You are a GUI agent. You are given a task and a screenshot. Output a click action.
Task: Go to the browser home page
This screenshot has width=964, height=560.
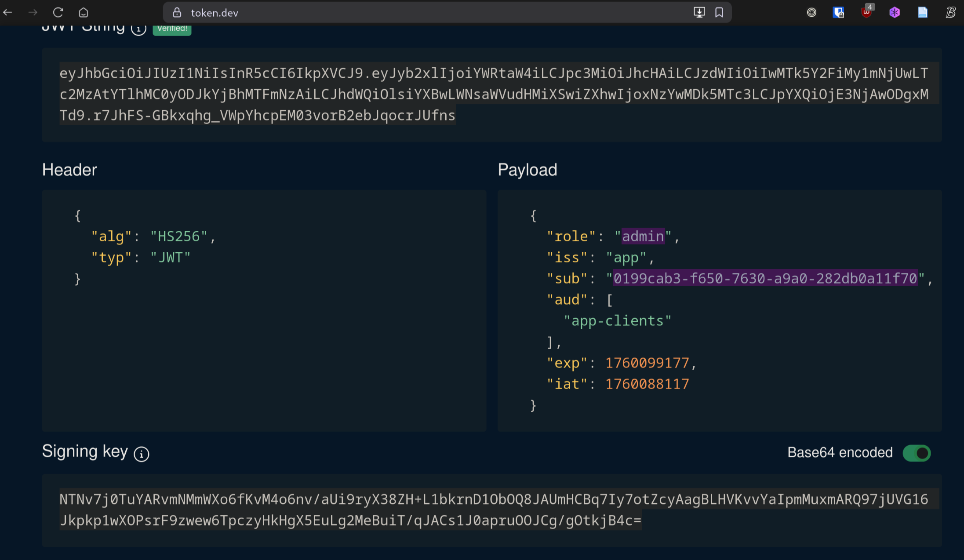(84, 12)
